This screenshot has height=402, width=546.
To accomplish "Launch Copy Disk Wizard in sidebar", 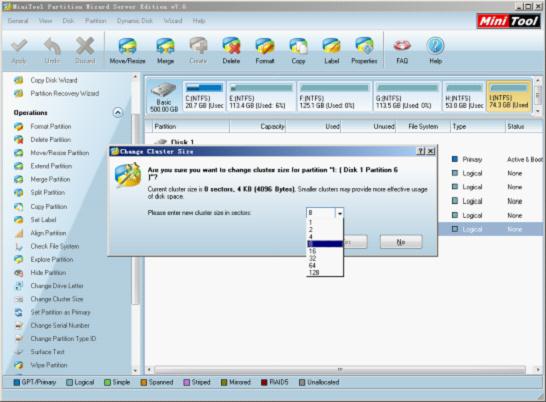I will tap(54, 80).
